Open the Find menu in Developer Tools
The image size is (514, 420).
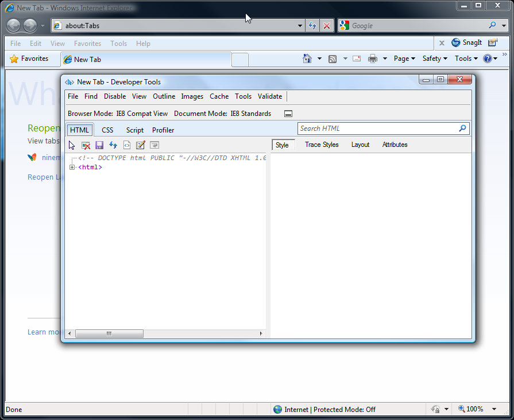click(x=91, y=96)
